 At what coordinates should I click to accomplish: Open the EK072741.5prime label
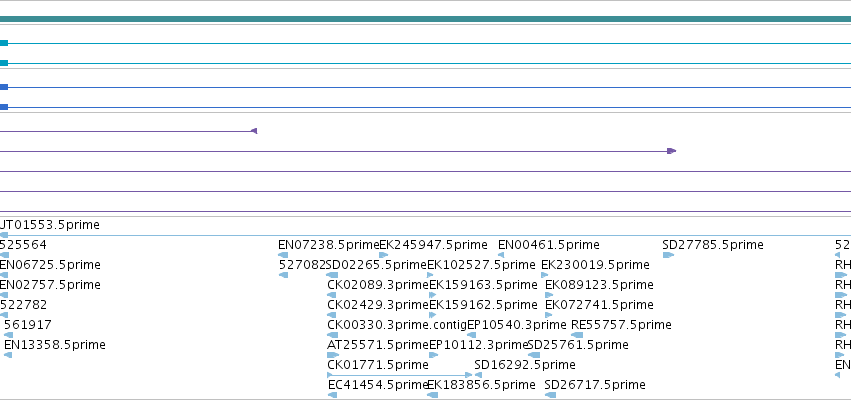coord(599,305)
